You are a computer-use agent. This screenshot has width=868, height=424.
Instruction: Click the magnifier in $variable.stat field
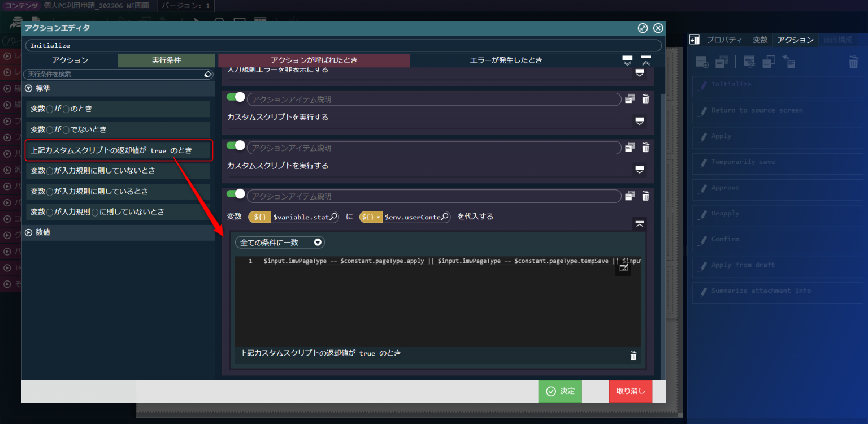click(333, 217)
